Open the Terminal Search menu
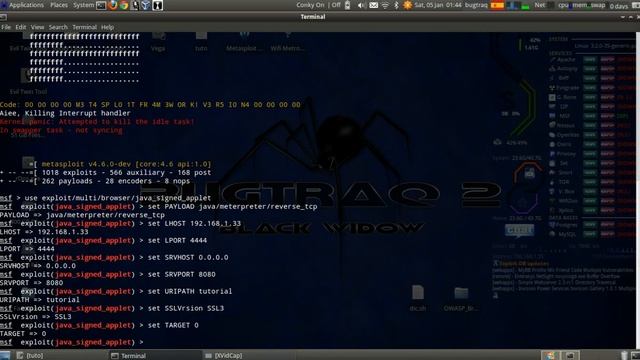The image size is (640, 360). coord(58,27)
